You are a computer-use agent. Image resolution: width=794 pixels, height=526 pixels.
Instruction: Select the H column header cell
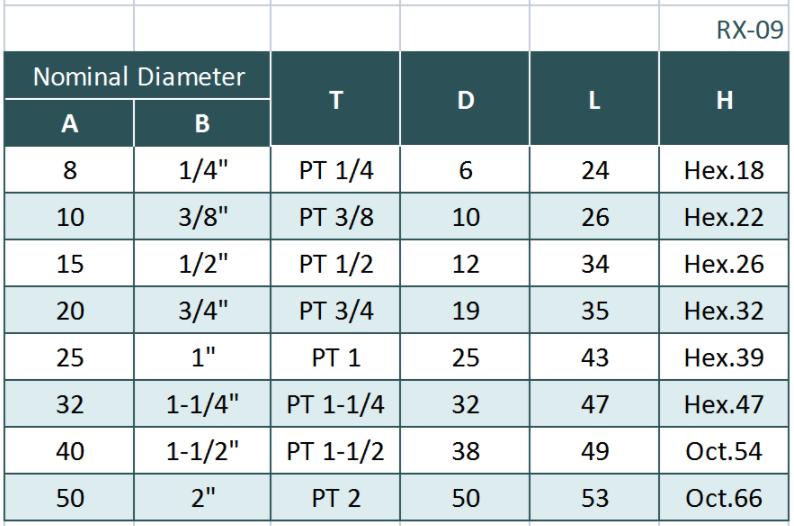724,100
